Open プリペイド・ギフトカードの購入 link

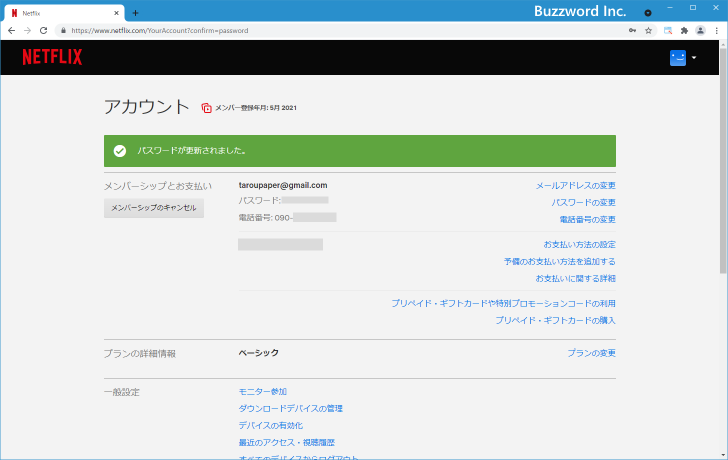pos(556,320)
